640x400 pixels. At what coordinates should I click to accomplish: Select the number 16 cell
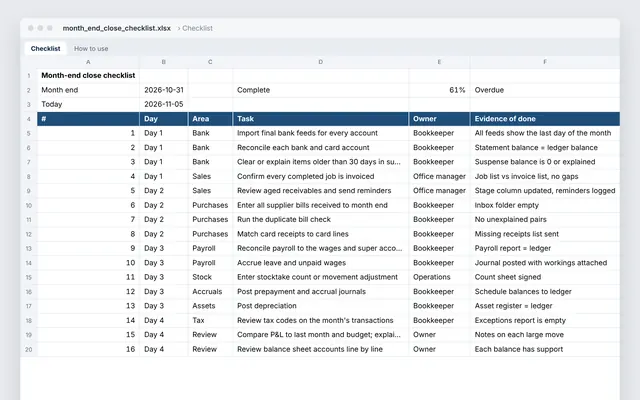tap(88, 349)
